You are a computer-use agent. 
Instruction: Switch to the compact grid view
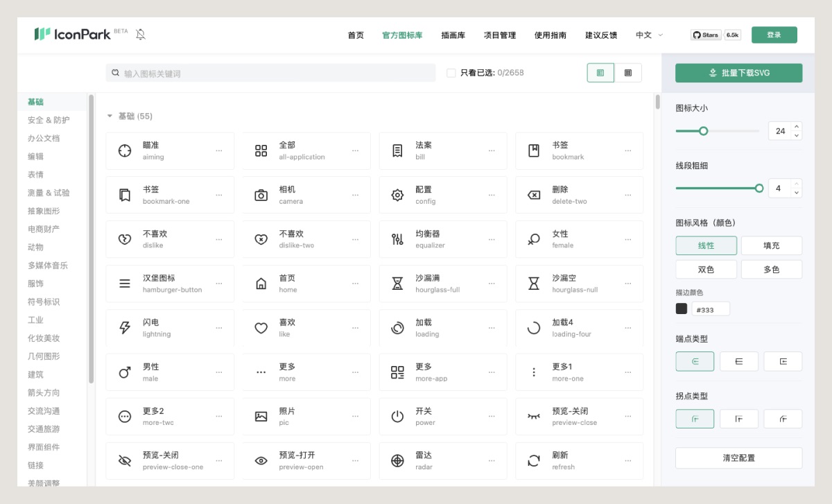point(628,73)
